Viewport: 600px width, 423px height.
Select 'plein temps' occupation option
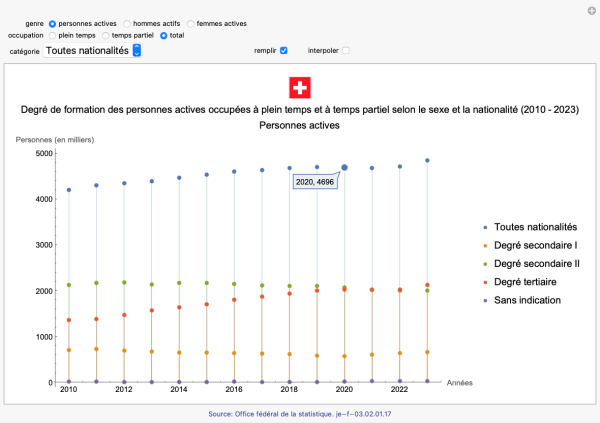tap(53, 35)
